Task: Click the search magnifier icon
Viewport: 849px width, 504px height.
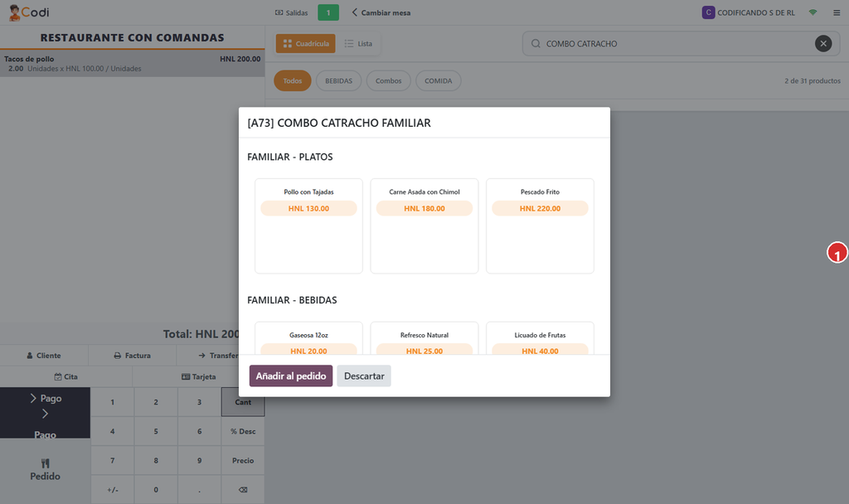Action: [x=536, y=43]
